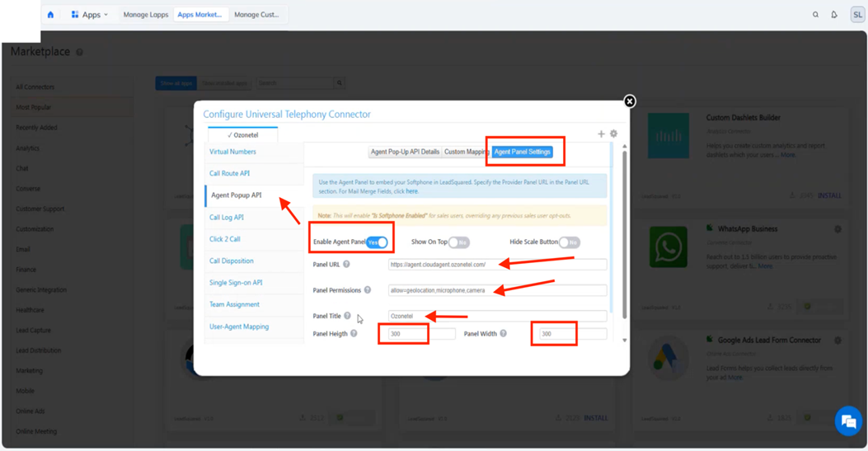Open Agent Pop-Up API Details tab

point(406,152)
